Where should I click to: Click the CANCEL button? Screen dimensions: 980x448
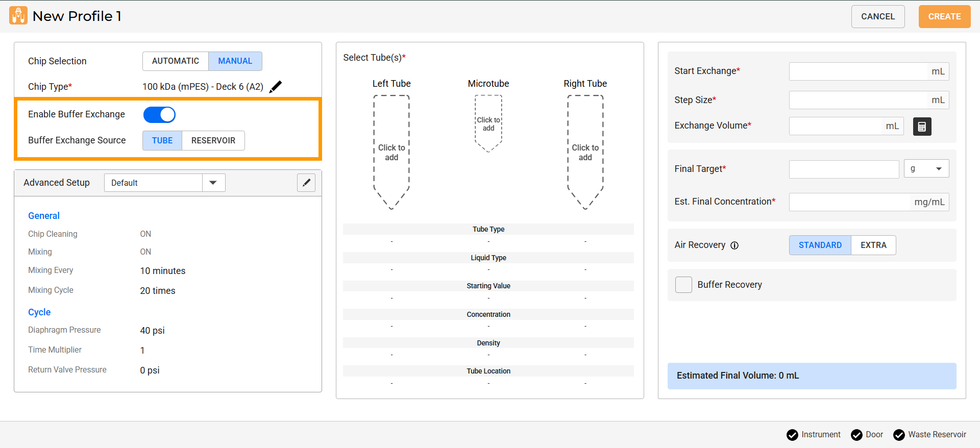point(877,17)
